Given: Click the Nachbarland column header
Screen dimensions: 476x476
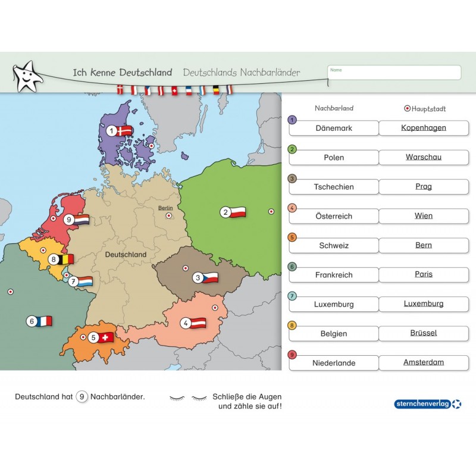Looking at the screenshot, I should pyautogui.click(x=334, y=108).
